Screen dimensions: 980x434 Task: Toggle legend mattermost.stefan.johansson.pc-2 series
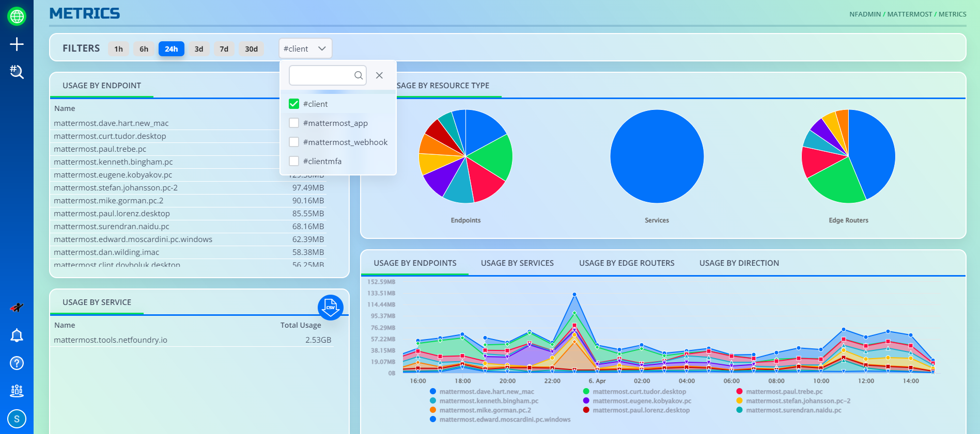(x=793, y=401)
